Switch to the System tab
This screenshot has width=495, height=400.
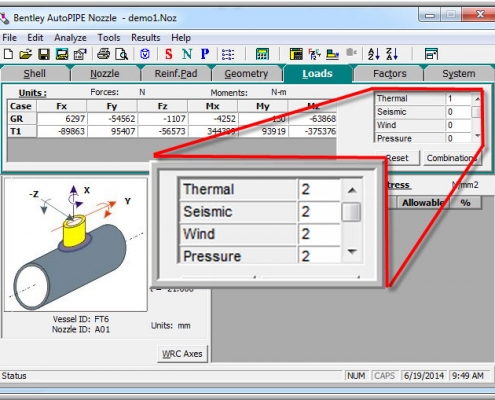pos(459,73)
